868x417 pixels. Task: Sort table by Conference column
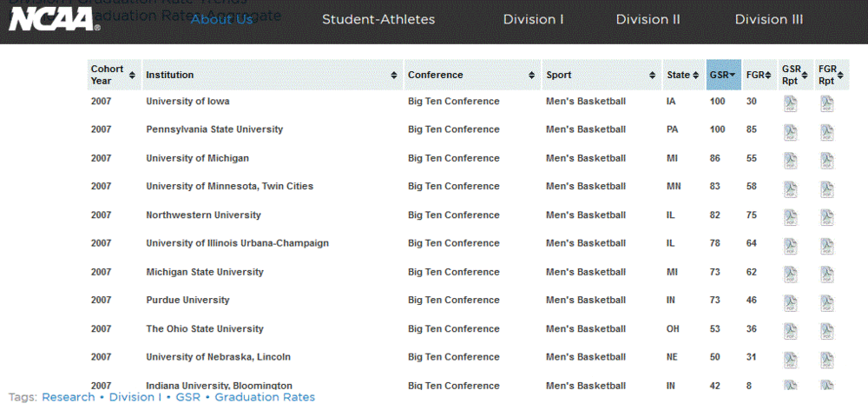coord(471,75)
